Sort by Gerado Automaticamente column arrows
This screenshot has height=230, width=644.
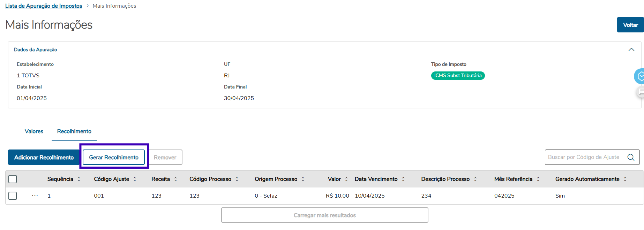pos(625,179)
